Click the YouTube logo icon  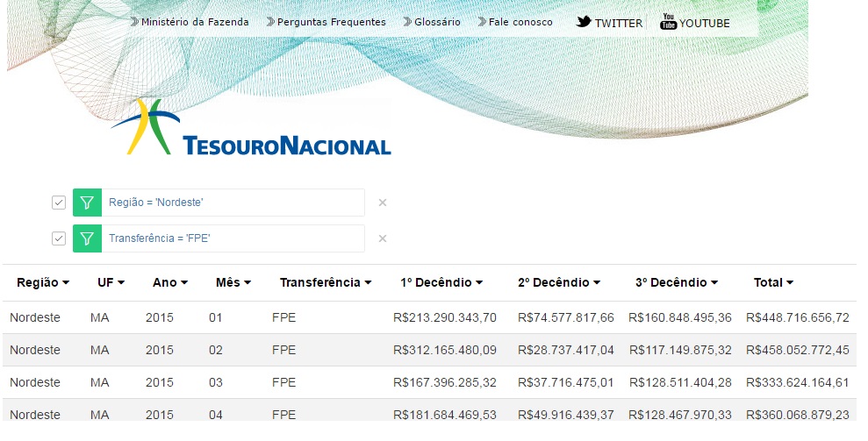coord(668,22)
